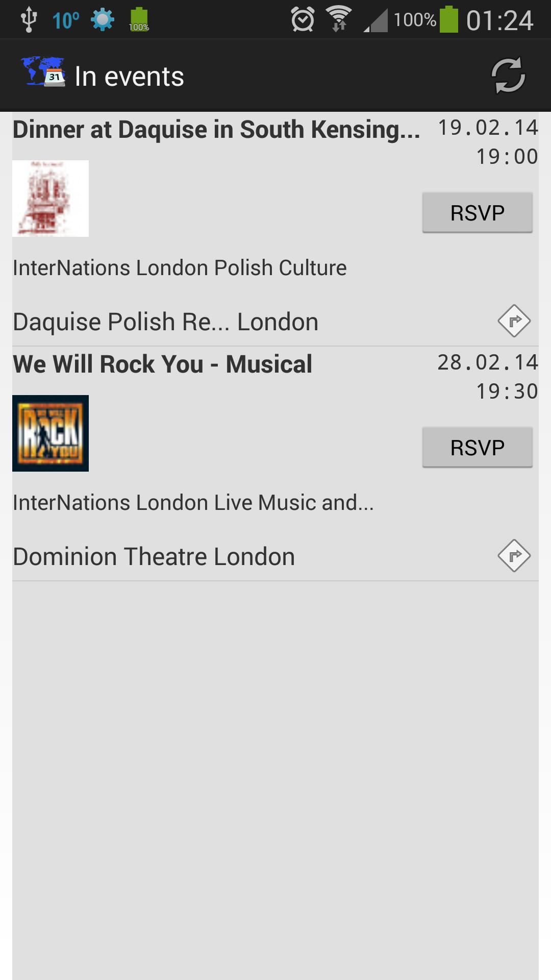RSVP to We Will Rock You musical
This screenshot has height=980, width=551.
pyautogui.click(x=477, y=448)
